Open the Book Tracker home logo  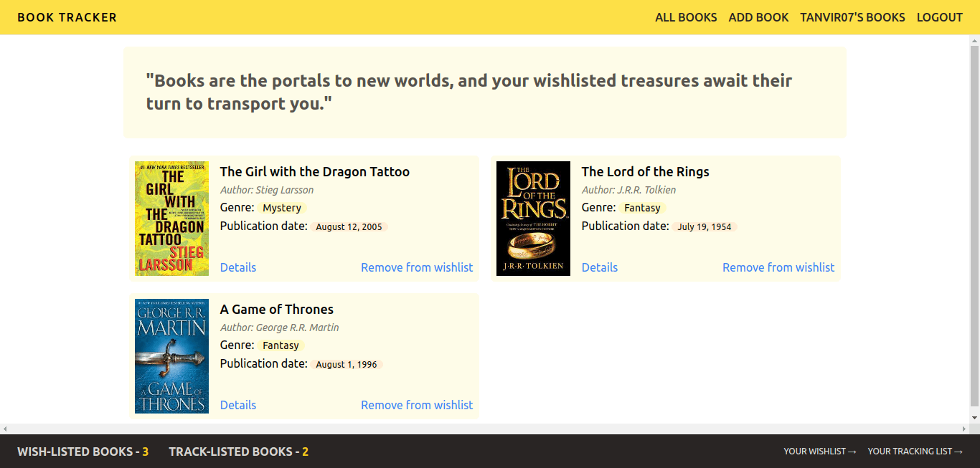pos(67,17)
